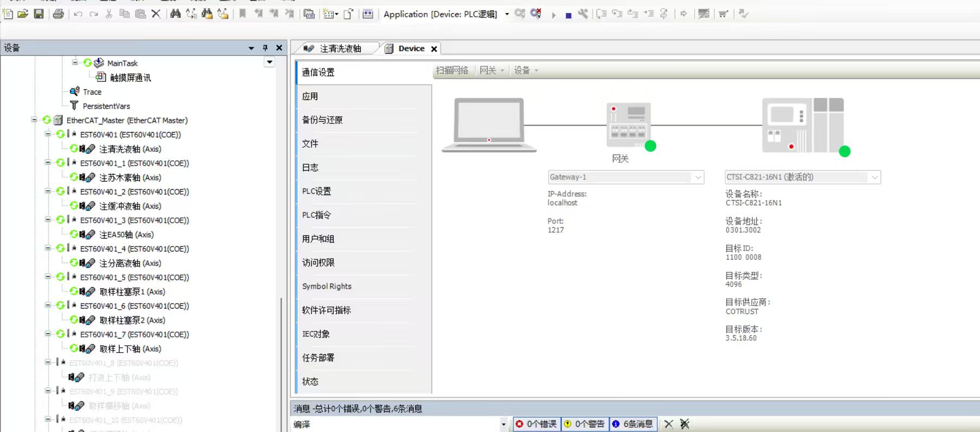Open the 备份与还原 section

364,120
